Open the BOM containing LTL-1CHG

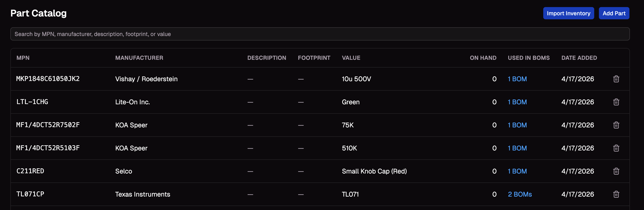coord(517,102)
